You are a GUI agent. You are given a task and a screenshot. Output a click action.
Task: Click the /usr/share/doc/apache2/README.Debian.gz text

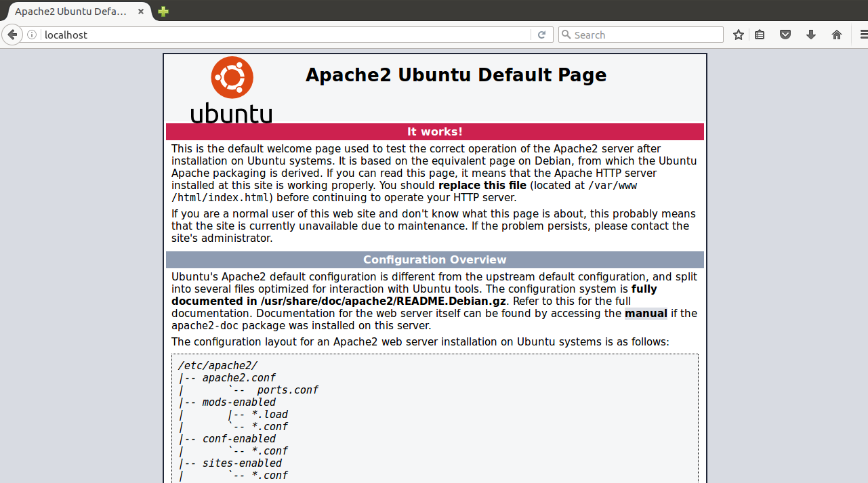coord(384,301)
